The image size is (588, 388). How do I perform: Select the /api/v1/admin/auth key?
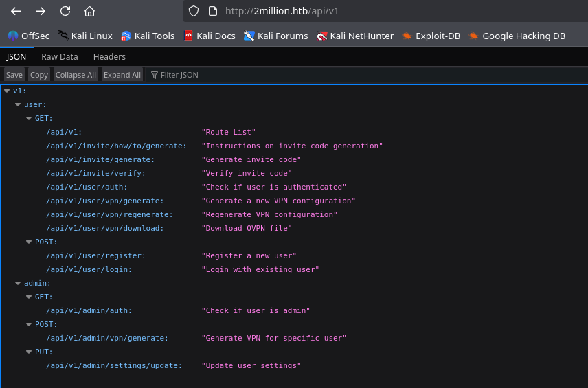(x=89, y=311)
